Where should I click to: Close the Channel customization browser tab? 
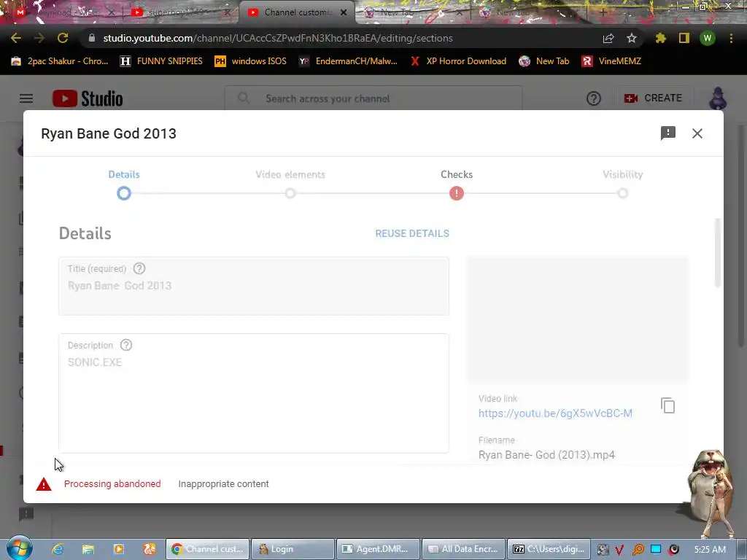coord(344,12)
